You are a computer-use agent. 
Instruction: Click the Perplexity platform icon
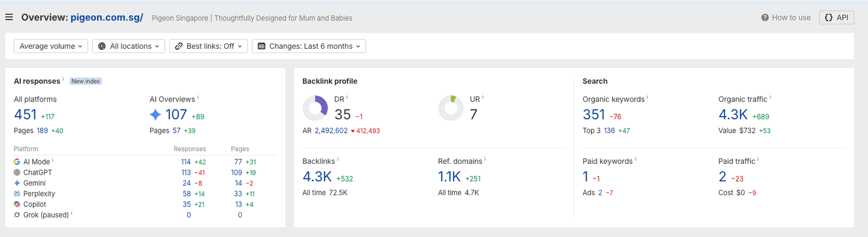[17, 194]
